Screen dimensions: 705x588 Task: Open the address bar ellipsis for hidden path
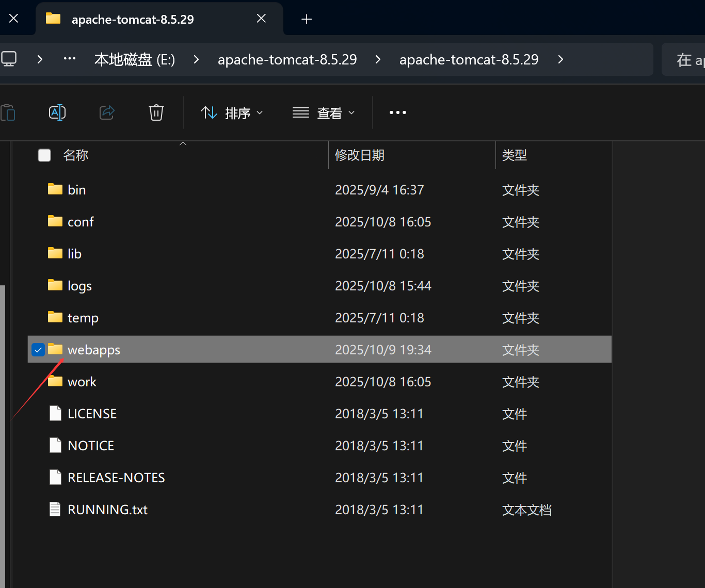point(70,59)
